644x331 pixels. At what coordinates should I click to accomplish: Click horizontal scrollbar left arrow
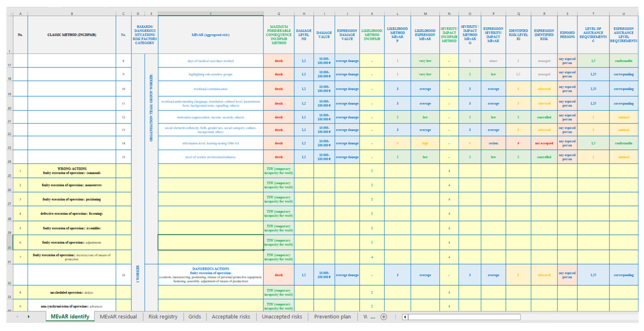click(x=405, y=317)
